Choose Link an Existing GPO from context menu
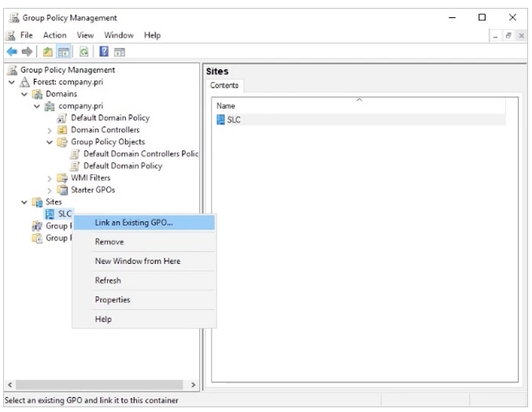This screenshot has width=532, height=412. [134, 222]
